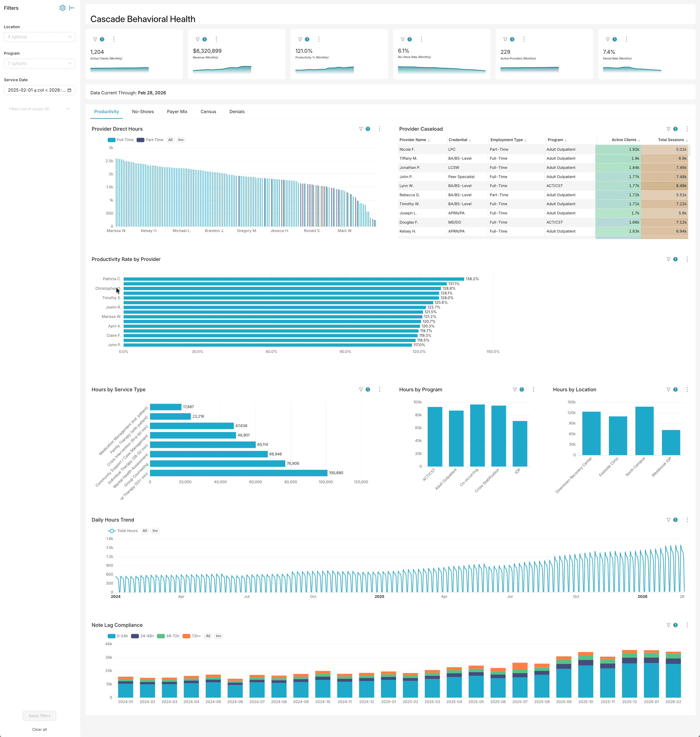Viewport: 700px width, 737px height.
Task: Open kebab menu on Provider Direct Hours chart
Action: (x=379, y=129)
